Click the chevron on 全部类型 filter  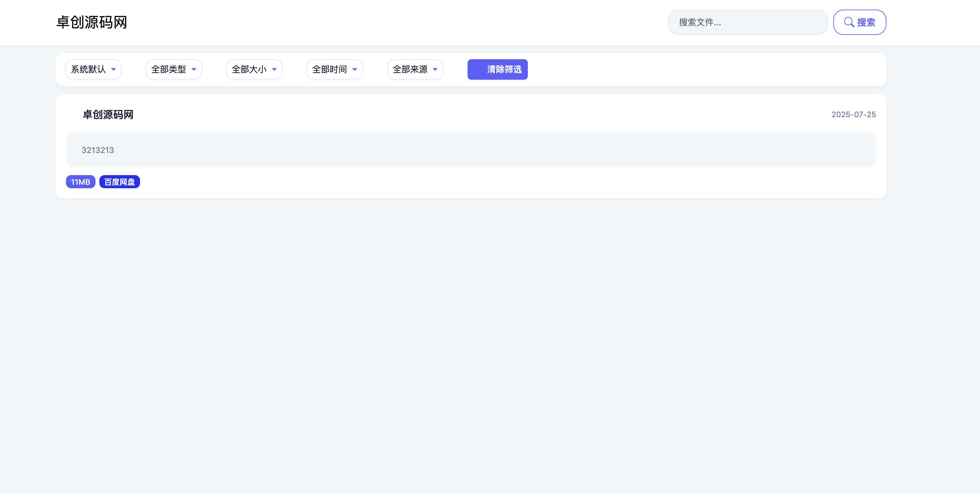point(194,69)
